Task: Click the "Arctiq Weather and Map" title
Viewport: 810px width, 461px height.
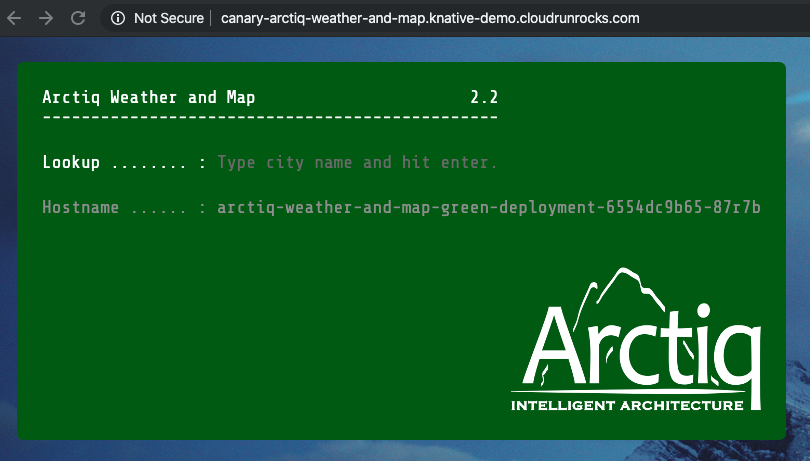Action: coord(149,97)
